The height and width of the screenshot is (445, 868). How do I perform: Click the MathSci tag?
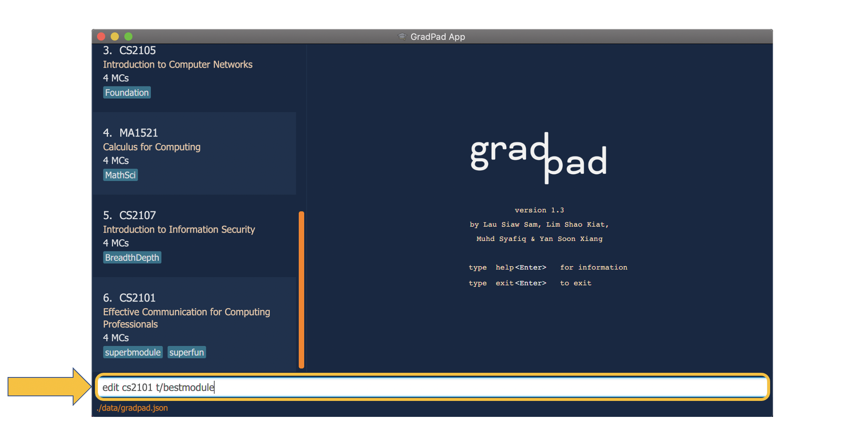tap(121, 175)
